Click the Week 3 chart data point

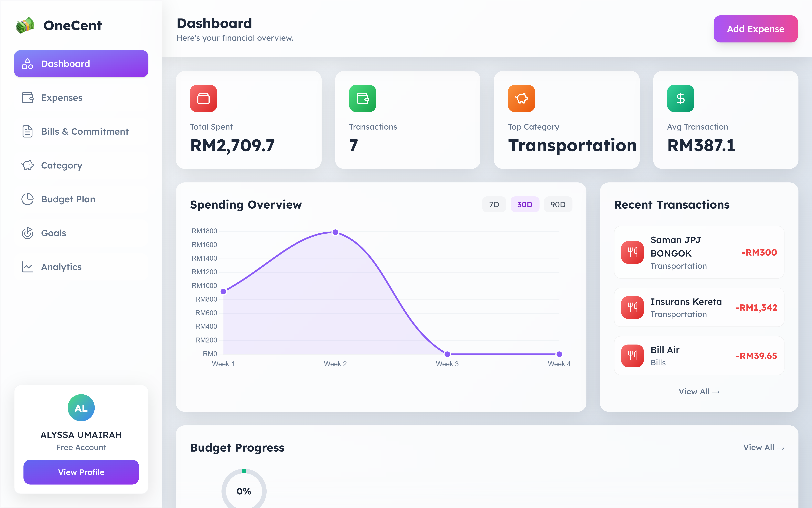(447, 354)
